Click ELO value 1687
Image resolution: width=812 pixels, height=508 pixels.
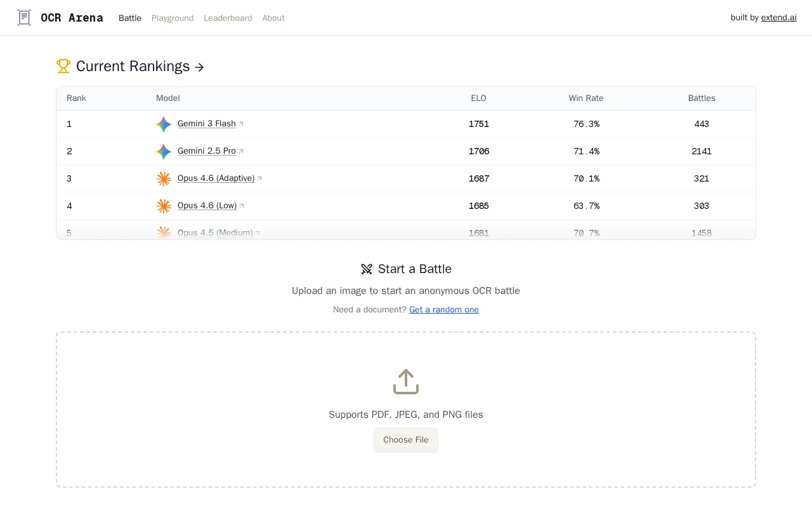[x=479, y=178]
